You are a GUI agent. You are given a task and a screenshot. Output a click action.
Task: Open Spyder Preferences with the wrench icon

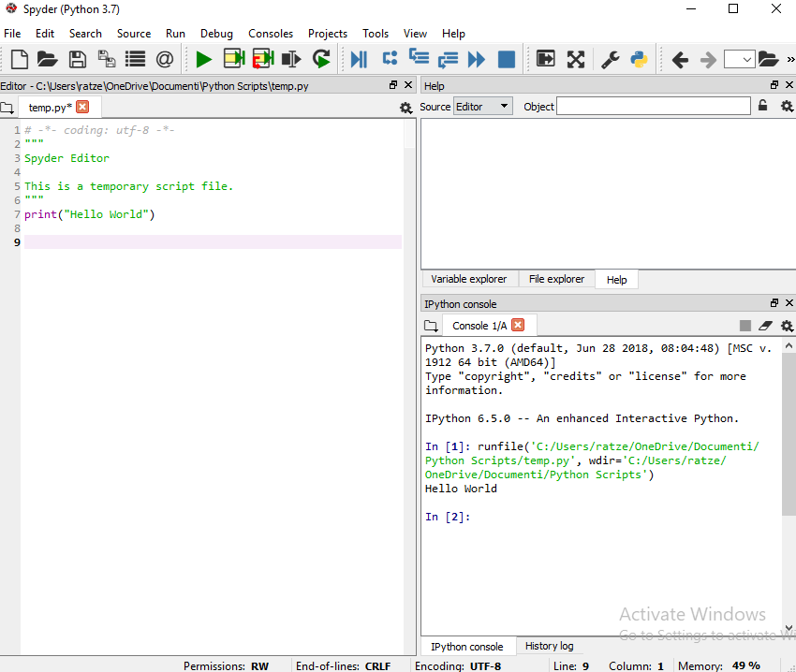tap(610, 59)
